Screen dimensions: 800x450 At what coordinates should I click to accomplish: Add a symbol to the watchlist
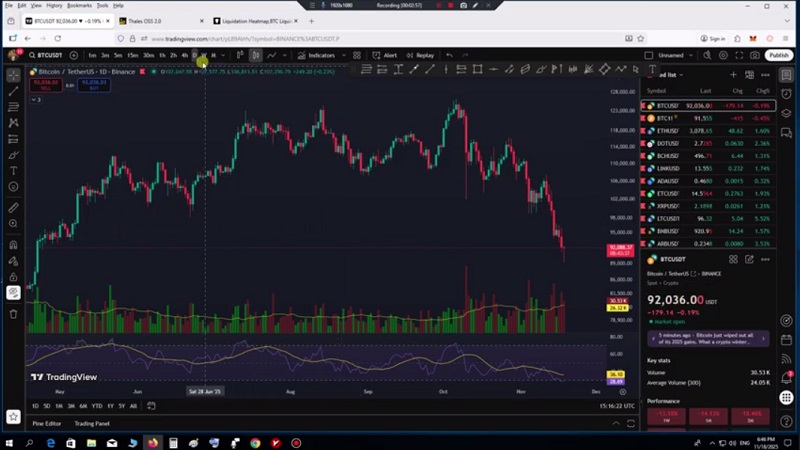point(733,75)
